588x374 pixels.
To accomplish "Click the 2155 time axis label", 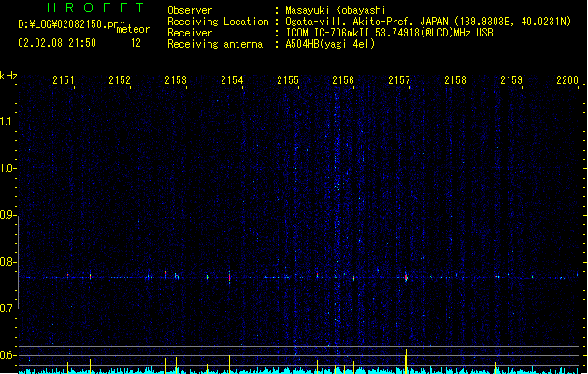I will [x=288, y=79].
